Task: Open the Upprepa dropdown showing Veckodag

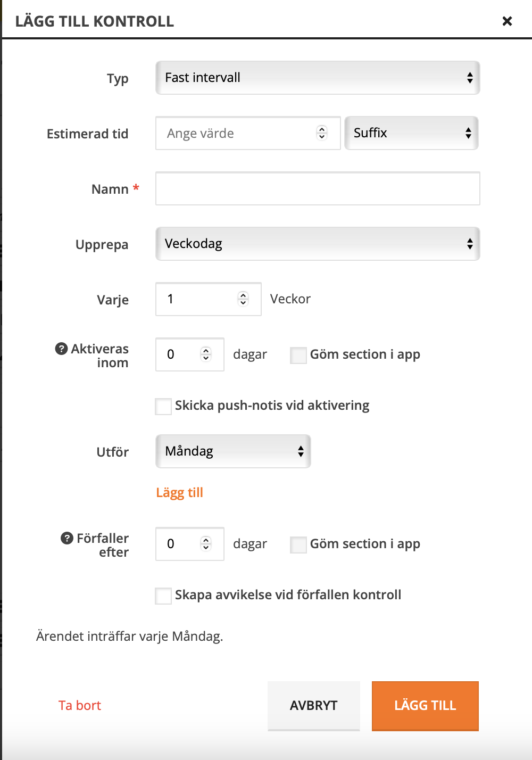Action: pyautogui.click(x=318, y=244)
